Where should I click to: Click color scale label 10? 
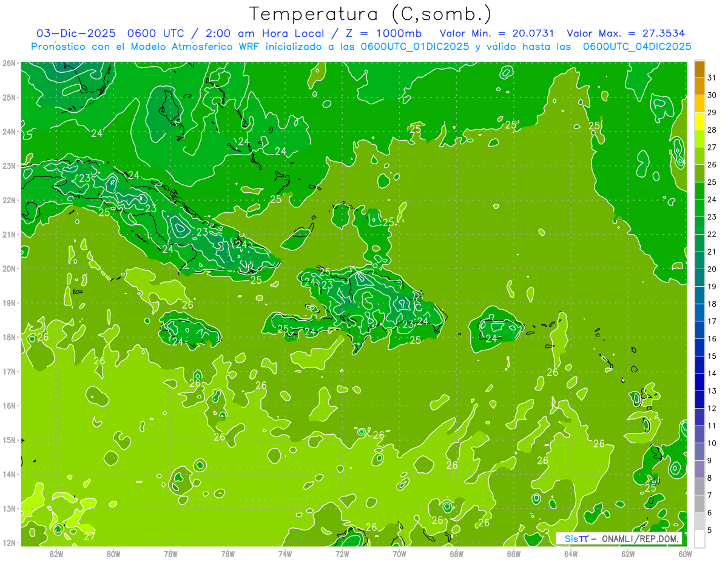712,443
